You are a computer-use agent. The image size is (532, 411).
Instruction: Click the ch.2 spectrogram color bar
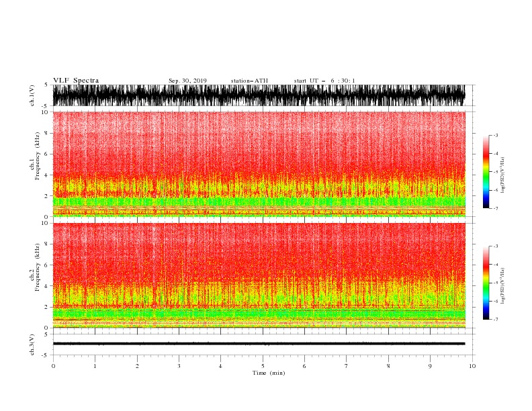pos(486,283)
